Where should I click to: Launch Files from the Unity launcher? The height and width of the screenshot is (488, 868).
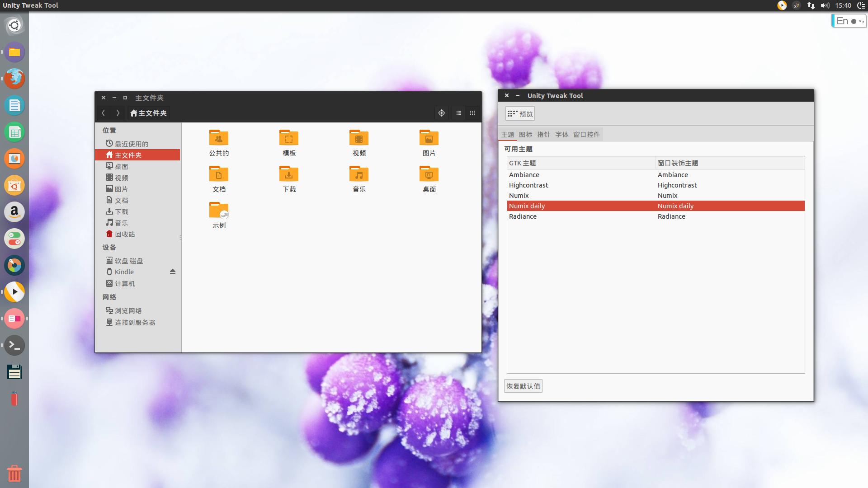pyautogui.click(x=14, y=52)
